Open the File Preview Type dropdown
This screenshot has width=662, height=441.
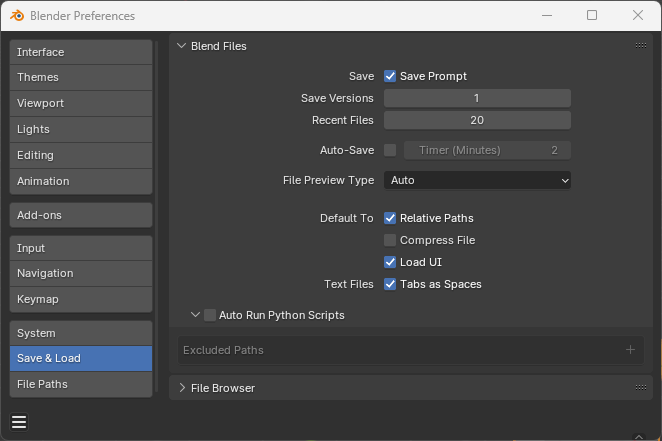point(477,180)
